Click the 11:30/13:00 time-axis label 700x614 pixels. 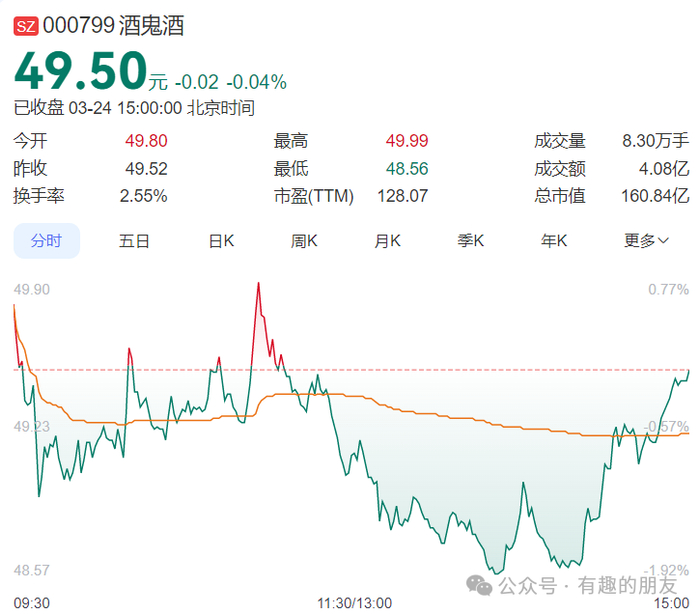pyautogui.click(x=354, y=603)
